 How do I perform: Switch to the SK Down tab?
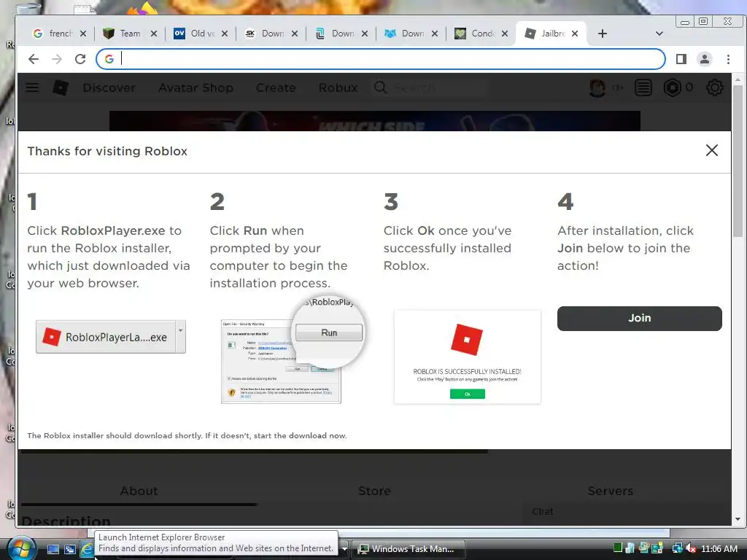click(271, 34)
